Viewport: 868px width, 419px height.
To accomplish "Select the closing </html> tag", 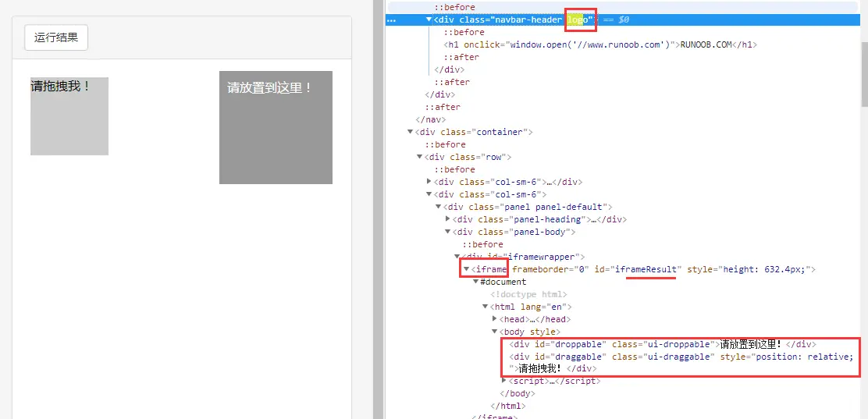I will click(508, 407).
